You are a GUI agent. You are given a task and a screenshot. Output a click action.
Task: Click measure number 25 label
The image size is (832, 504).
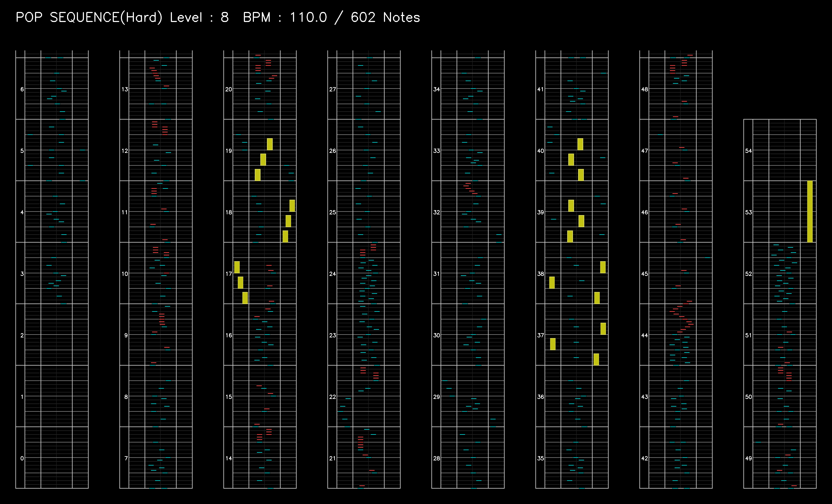pos(333,212)
